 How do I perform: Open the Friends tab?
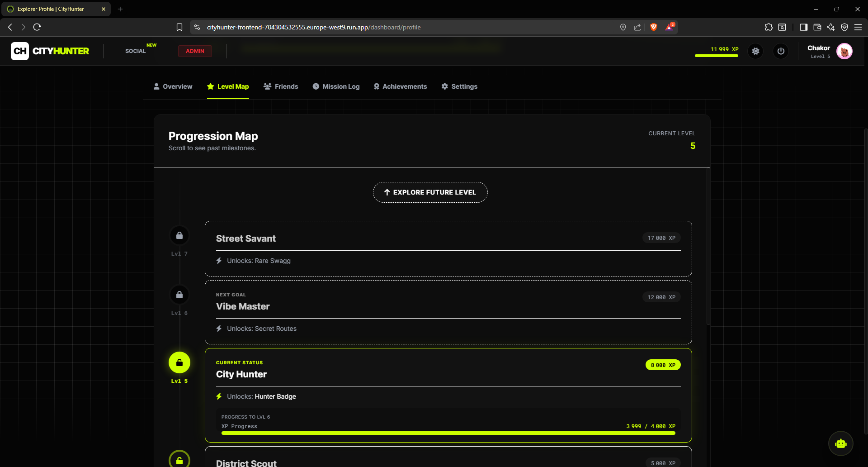(x=281, y=86)
